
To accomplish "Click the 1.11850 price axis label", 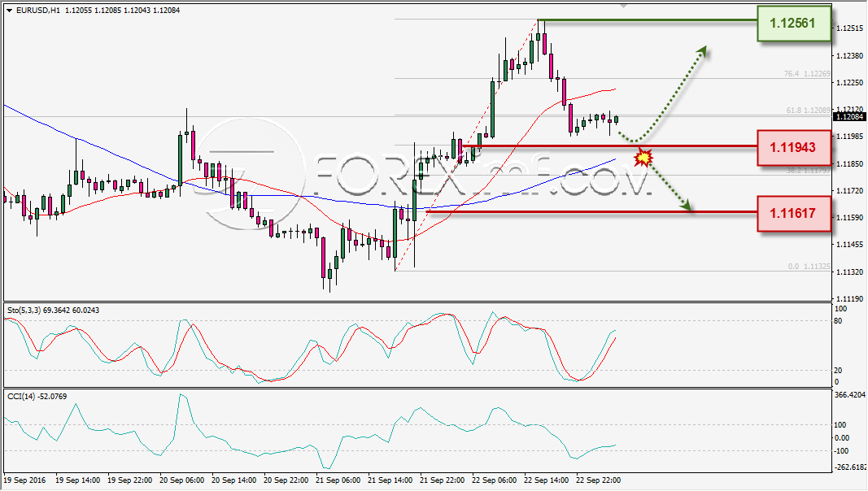I will pyautogui.click(x=850, y=163).
